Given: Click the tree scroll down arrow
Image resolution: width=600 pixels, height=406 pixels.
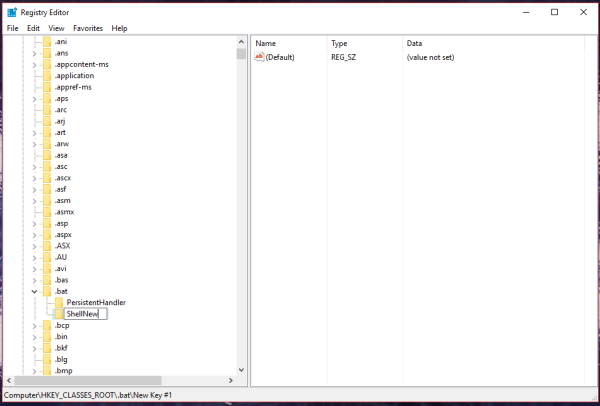Looking at the screenshot, I should point(241,370).
